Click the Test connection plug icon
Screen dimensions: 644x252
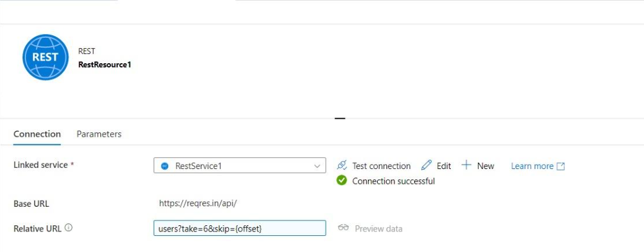pos(342,165)
